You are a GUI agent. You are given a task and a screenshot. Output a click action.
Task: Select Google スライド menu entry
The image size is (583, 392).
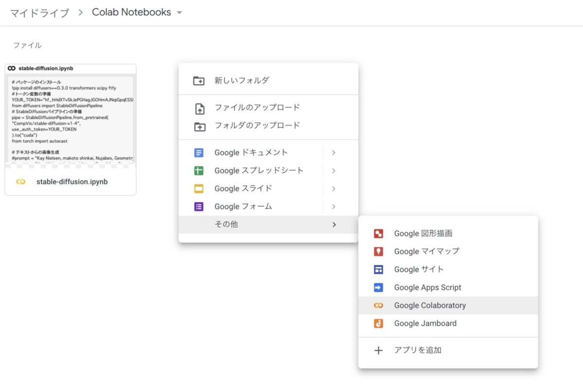click(268, 188)
